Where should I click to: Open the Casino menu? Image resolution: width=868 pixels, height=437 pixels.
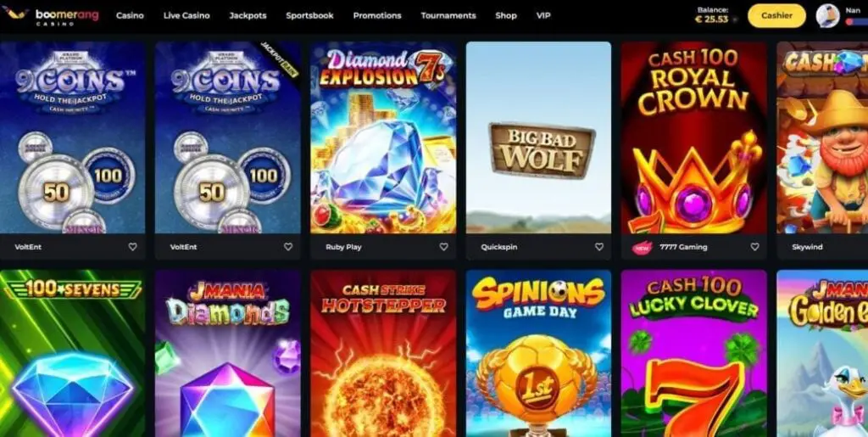pos(130,15)
